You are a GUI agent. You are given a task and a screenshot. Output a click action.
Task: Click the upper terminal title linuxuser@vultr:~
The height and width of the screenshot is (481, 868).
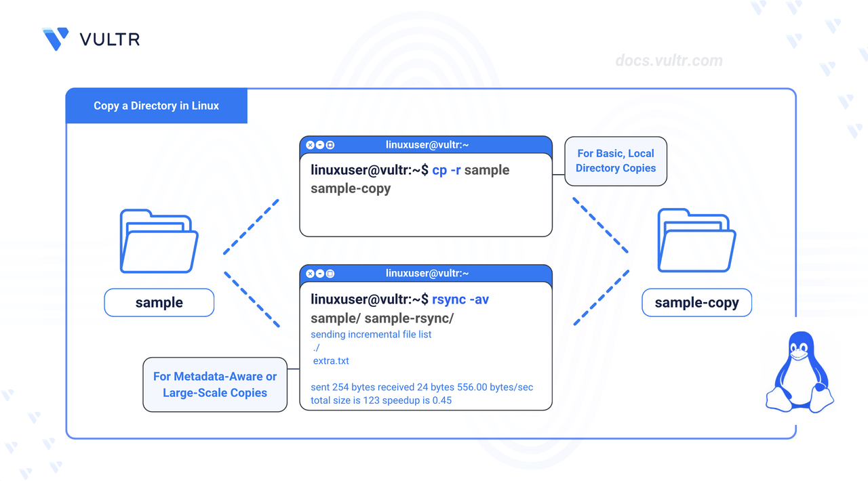(x=427, y=145)
